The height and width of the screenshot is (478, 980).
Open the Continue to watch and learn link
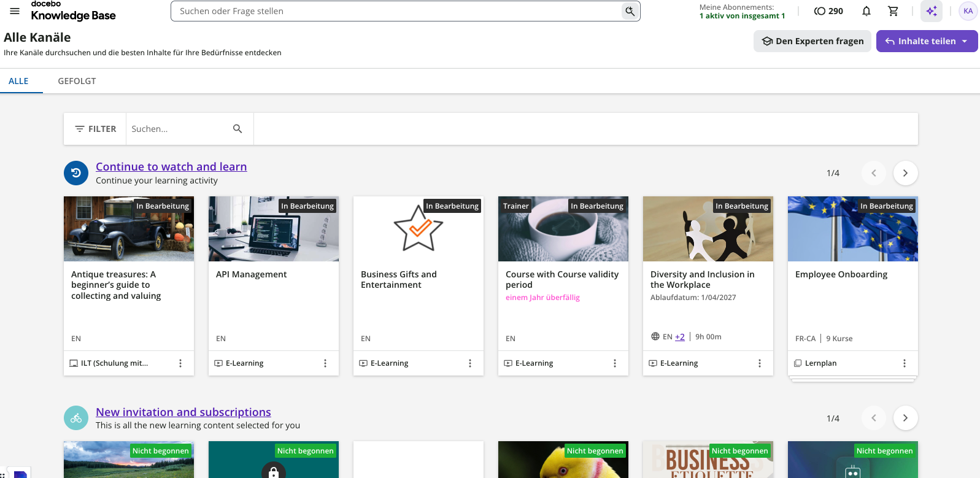(171, 167)
